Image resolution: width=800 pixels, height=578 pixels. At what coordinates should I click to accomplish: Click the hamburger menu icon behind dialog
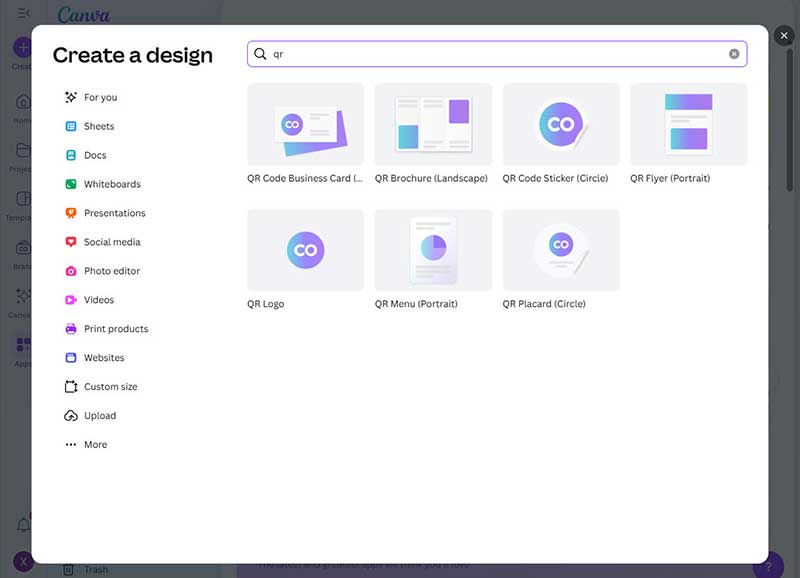23,13
